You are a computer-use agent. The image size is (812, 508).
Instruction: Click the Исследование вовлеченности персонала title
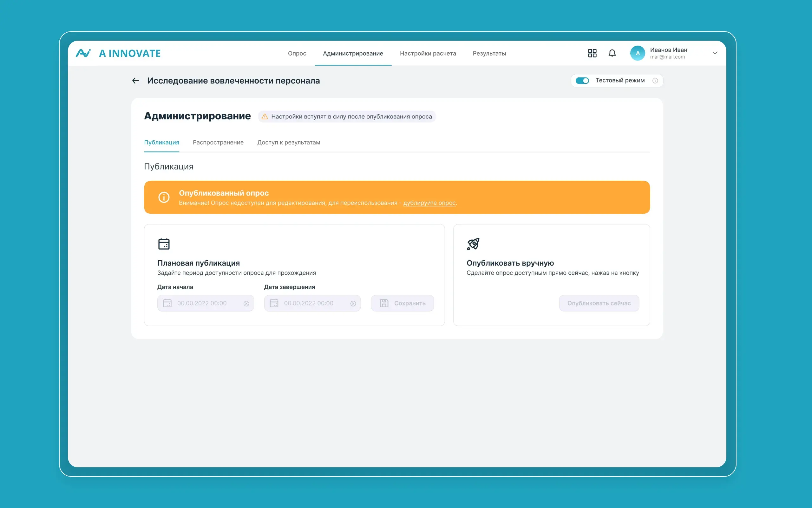coord(233,81)
